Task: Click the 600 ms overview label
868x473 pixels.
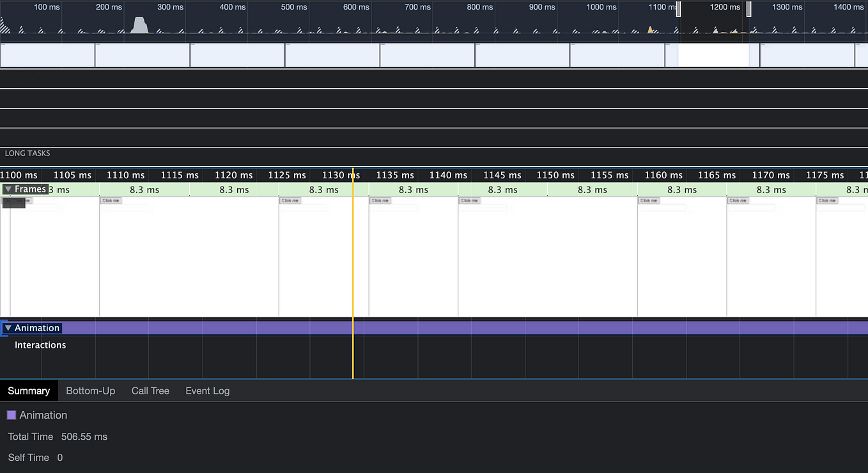Action: pyautogui.click(x=356, y=7)
